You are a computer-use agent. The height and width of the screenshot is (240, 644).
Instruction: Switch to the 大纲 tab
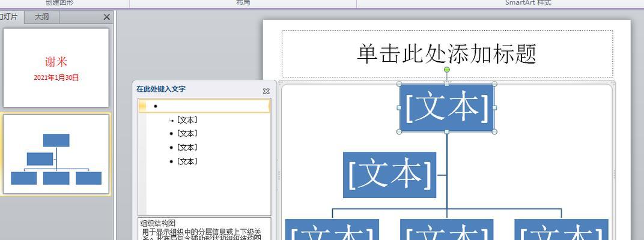coord(41,17)
